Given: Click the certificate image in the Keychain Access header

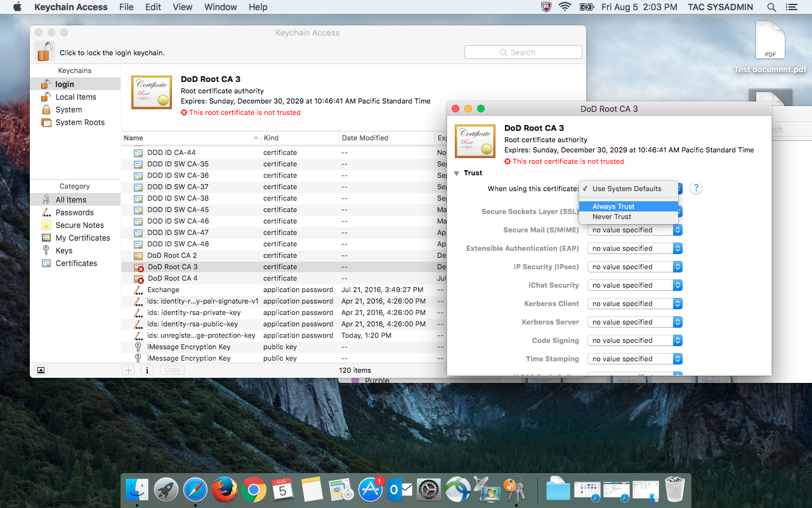Looking at the screenshot, I should 152,93.
